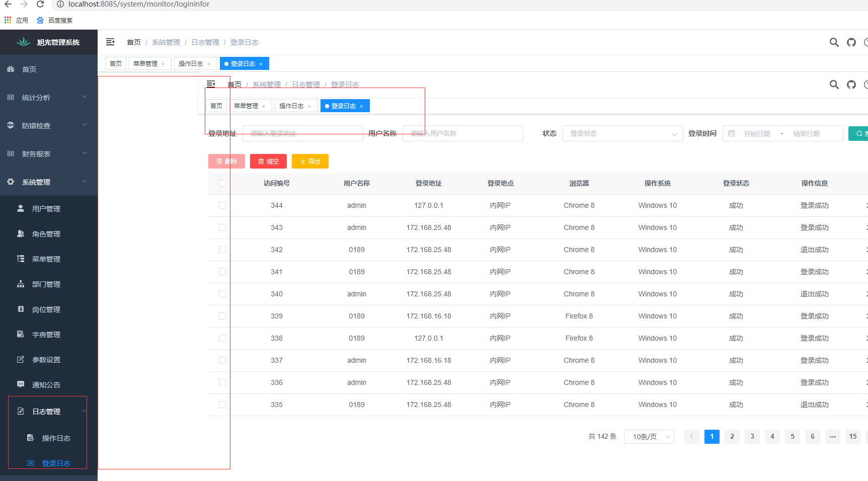Click the 参数设置 edit icon
The height and width of the screenshot is (481, 868).
click(21, 359)
